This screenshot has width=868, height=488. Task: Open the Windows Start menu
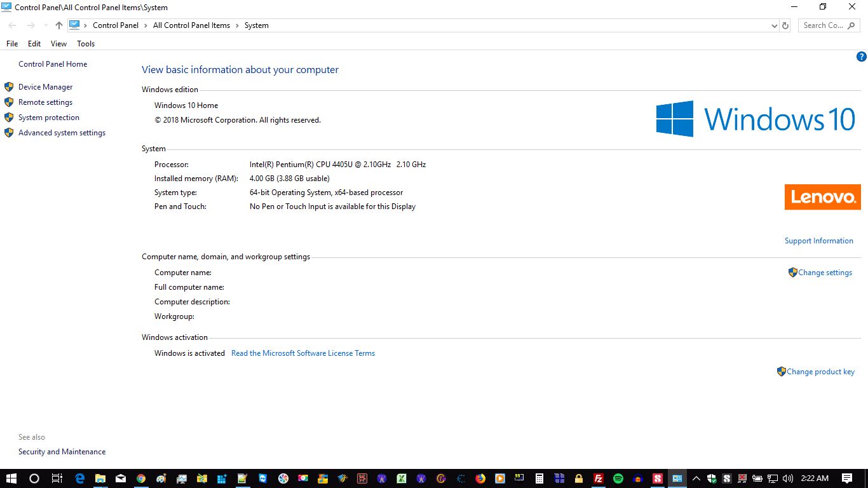[x=11, y=478]
